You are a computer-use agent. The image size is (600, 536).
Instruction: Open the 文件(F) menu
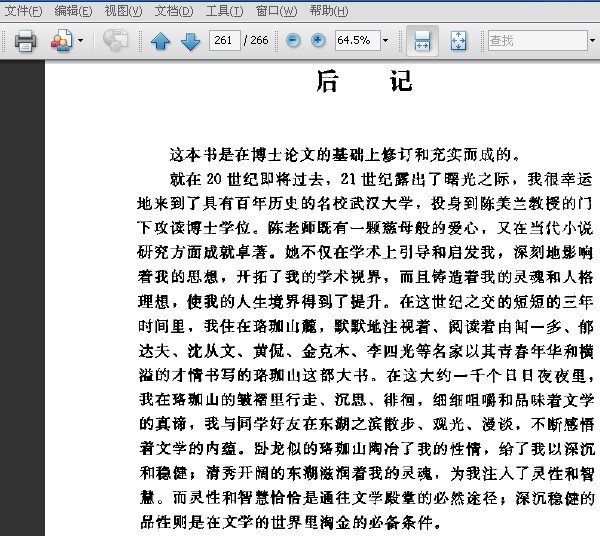point(23,11)
